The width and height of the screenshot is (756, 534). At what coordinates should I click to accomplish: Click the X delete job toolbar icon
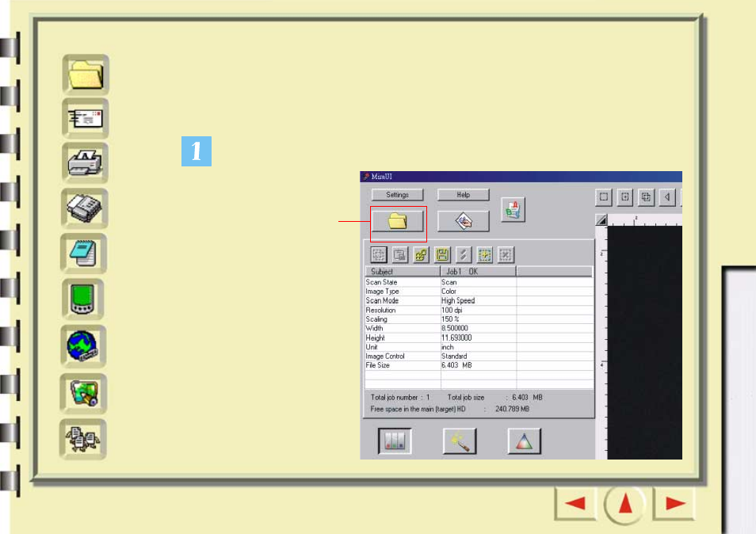(x=506, y=254)
